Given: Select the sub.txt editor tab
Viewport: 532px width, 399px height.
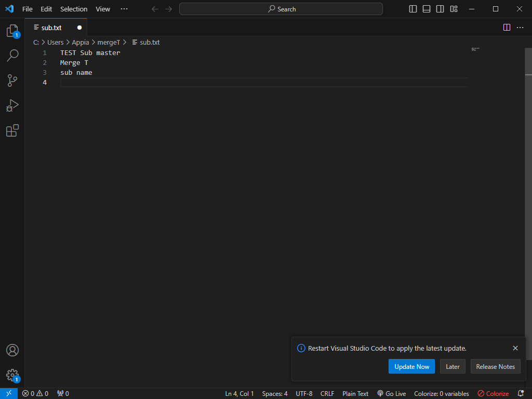Looking at the screenshot, I should pyautogui.click(x=56, y=28).
